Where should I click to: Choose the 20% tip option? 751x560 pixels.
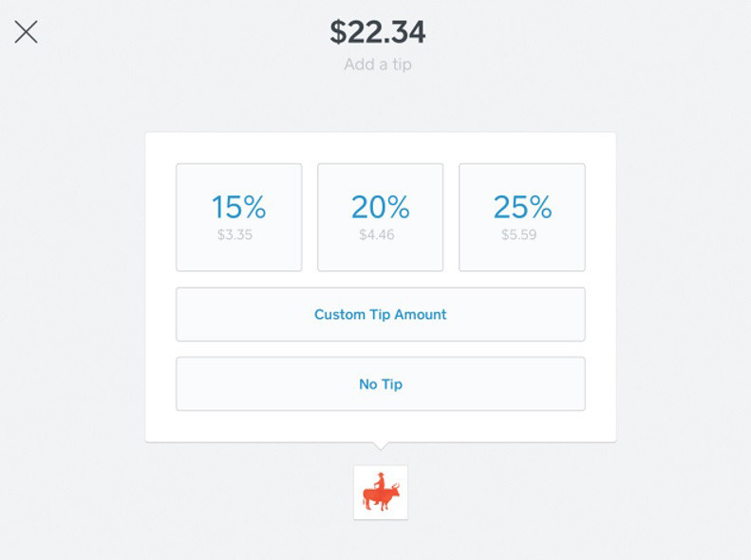pos(381,217)
